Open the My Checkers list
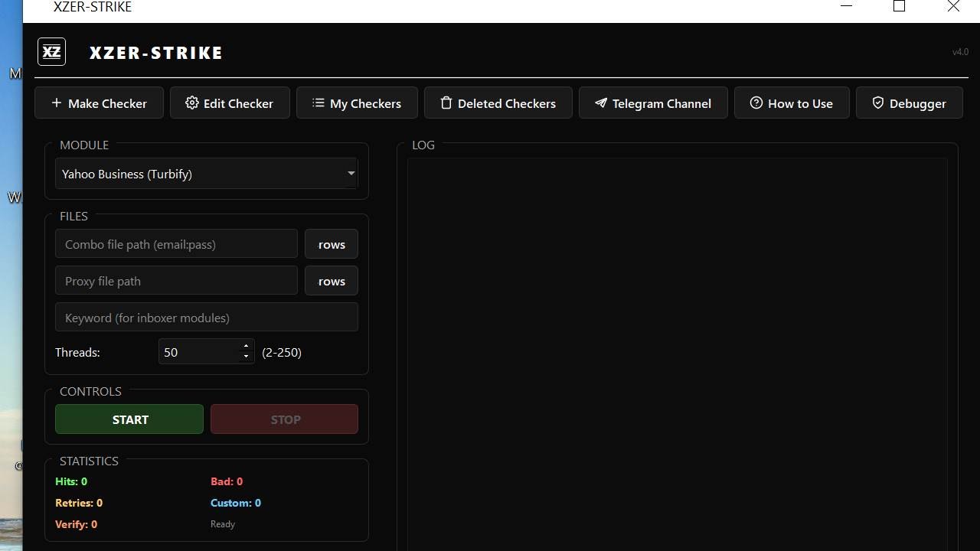 [357, 103]
